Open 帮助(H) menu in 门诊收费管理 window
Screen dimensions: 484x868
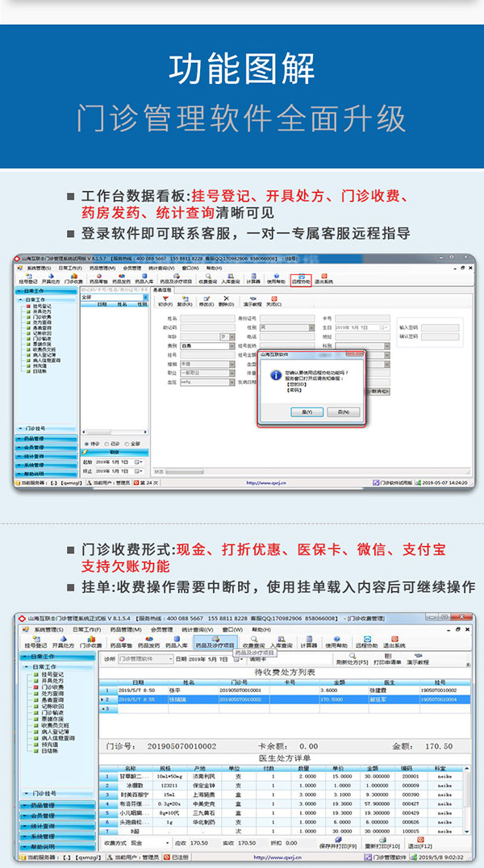coord(261,629)
